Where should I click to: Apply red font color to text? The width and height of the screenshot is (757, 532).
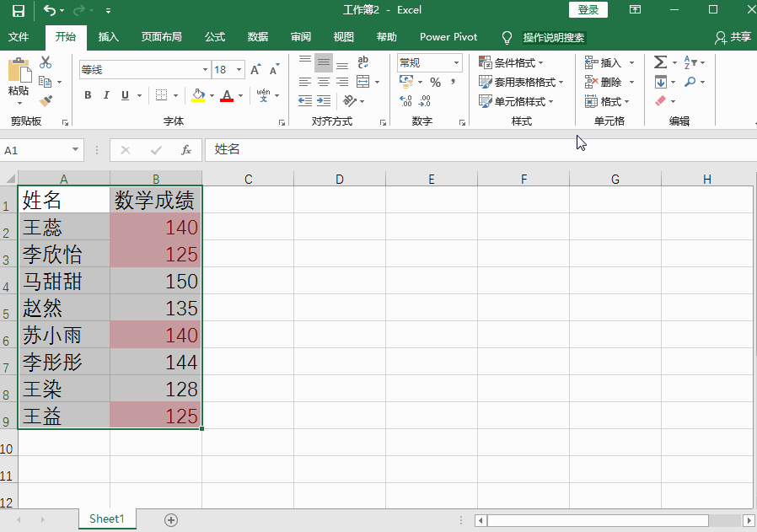click(227, 95)
